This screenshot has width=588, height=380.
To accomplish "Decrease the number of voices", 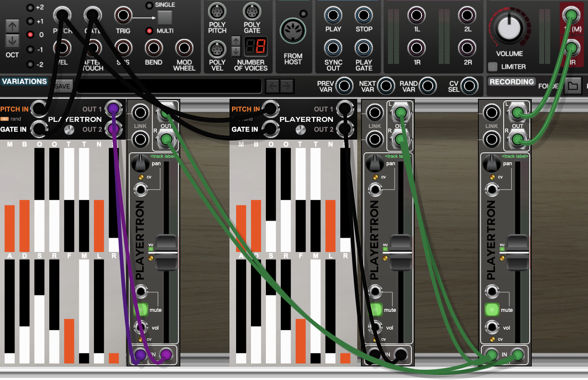I will (x=236, y=51).
